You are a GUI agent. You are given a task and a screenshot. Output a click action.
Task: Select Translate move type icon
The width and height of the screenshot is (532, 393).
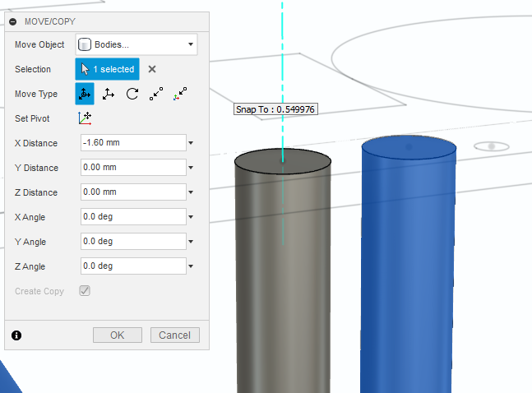tap(109, 94)
